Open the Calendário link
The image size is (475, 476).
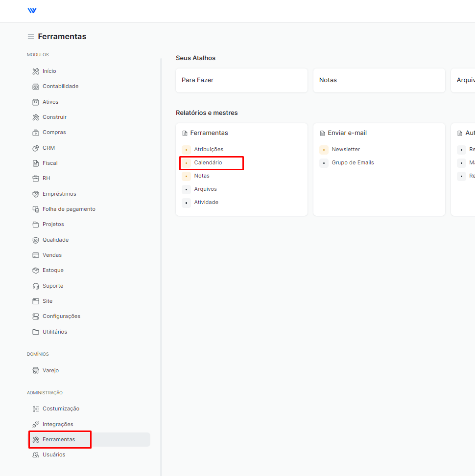tap(208, 162)
